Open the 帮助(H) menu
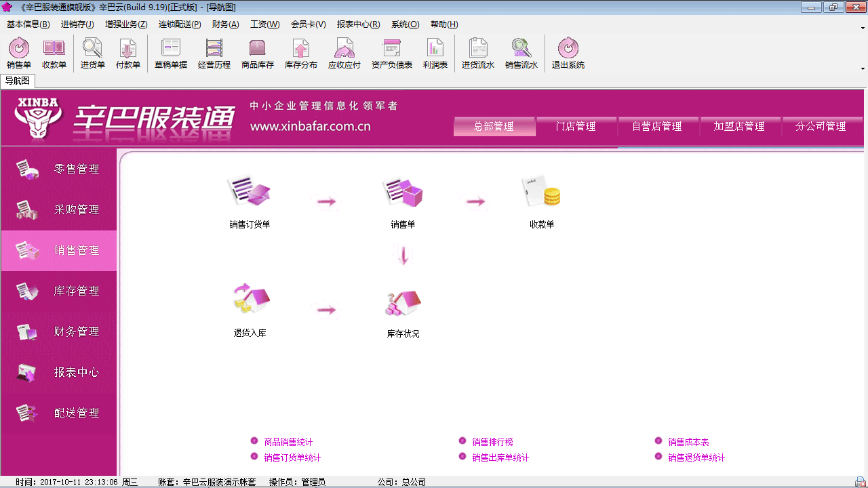 pyautogui.click(x=444, y=24)
